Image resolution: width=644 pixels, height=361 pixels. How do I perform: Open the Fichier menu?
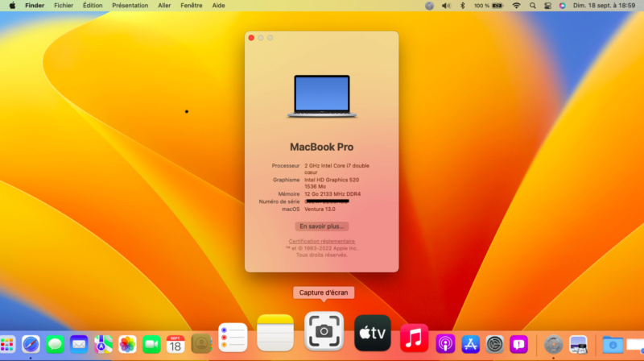[x=64, y=6]
